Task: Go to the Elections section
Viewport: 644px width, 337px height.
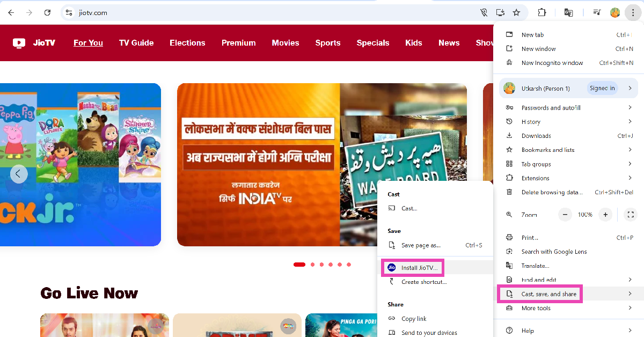Action: click(x=187, y=43)
